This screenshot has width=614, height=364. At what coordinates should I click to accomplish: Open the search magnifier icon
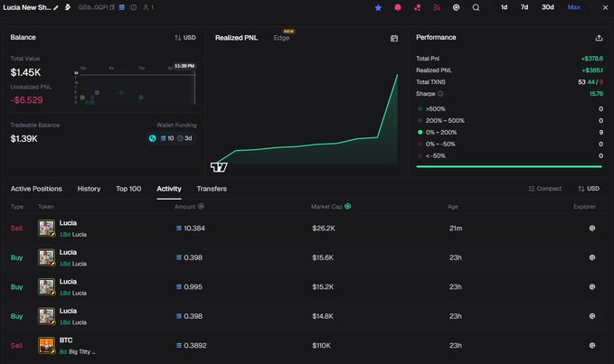476,7
